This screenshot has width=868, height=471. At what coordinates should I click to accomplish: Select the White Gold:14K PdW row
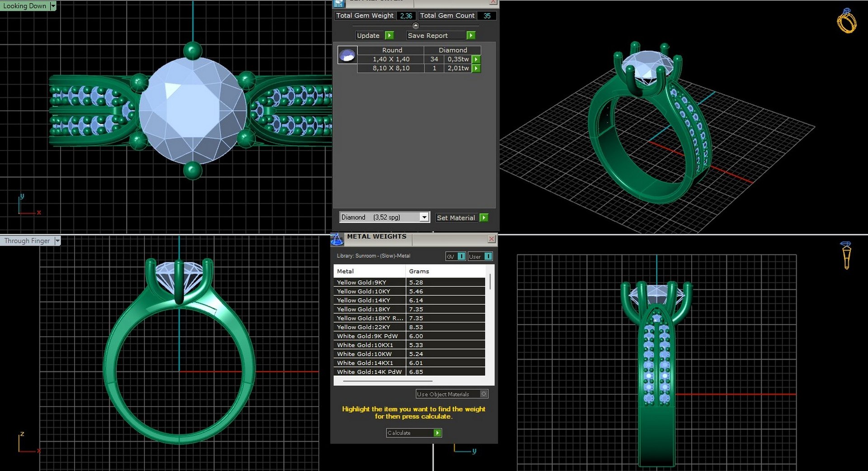tap(410, 372)
